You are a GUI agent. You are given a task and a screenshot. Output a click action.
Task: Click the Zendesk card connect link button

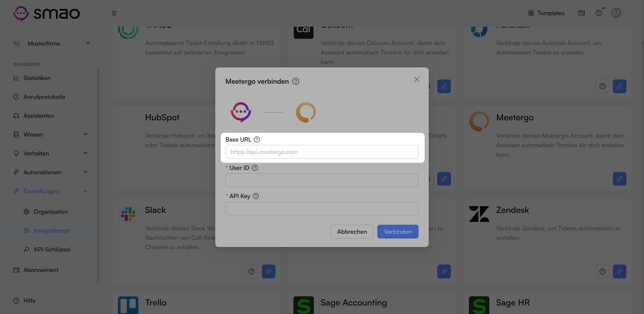pos(620,271)
